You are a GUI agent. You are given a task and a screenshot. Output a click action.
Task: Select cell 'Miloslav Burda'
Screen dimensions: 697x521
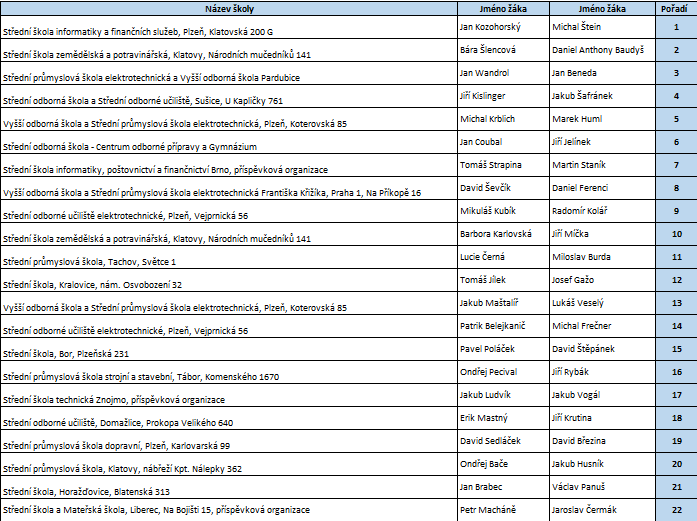(x=602, y=257)
